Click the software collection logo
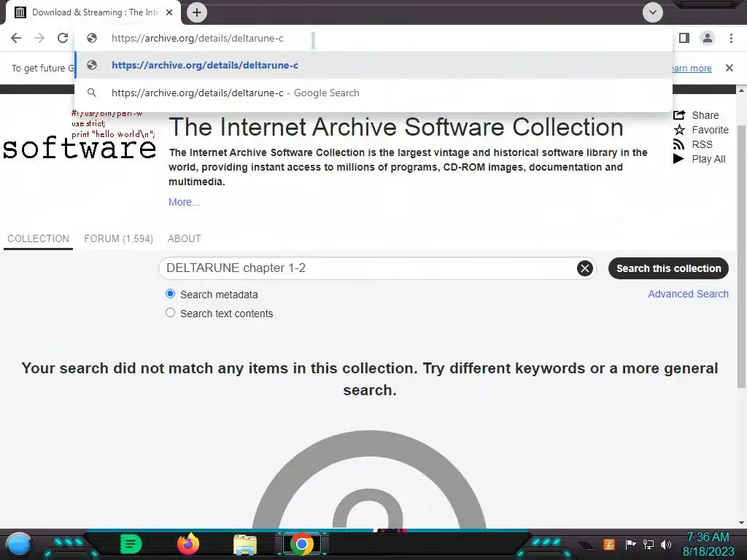Image resolution: width=747 pixels, height=560 pixels. 80,136
